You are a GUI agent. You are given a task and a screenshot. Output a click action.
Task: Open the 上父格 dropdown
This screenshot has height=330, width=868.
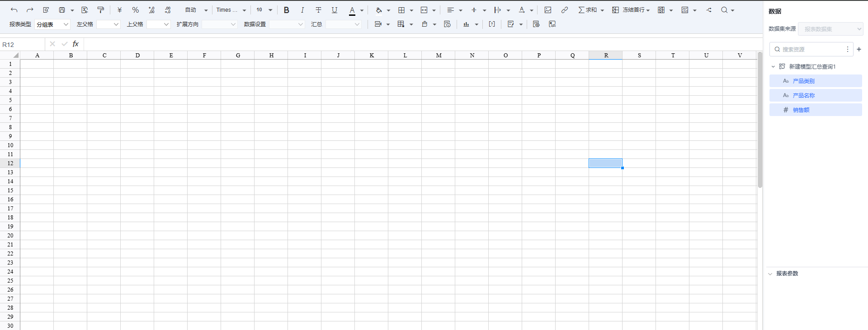click(x=159, y=24)
